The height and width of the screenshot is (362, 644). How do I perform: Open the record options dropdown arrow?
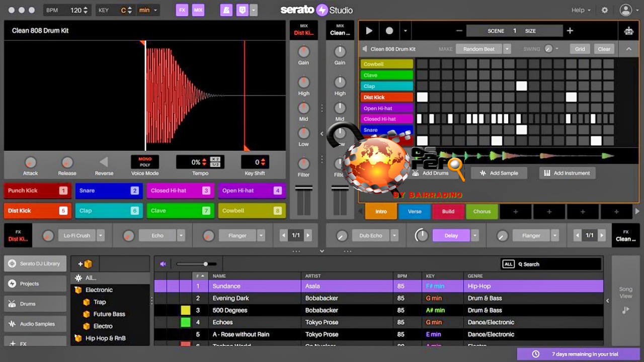[x=406, y=31]
